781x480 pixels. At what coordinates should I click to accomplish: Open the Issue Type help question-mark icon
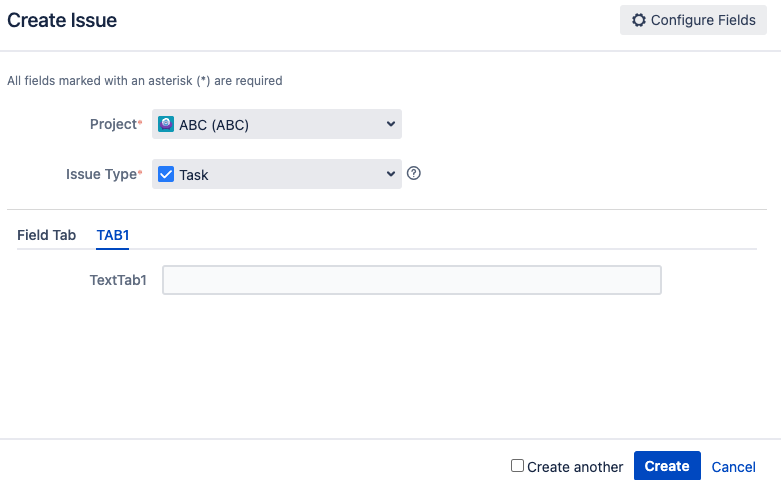point(414,173)
